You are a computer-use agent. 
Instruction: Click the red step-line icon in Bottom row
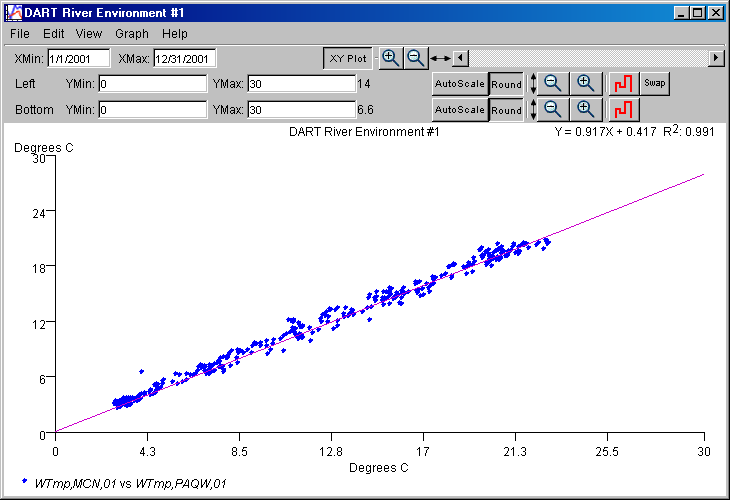click(623, 108)
